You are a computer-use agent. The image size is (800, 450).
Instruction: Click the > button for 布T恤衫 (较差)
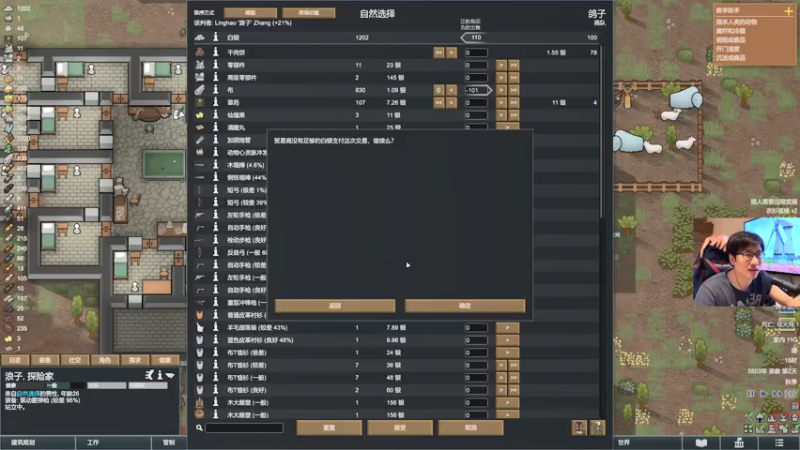click(501, 365)
